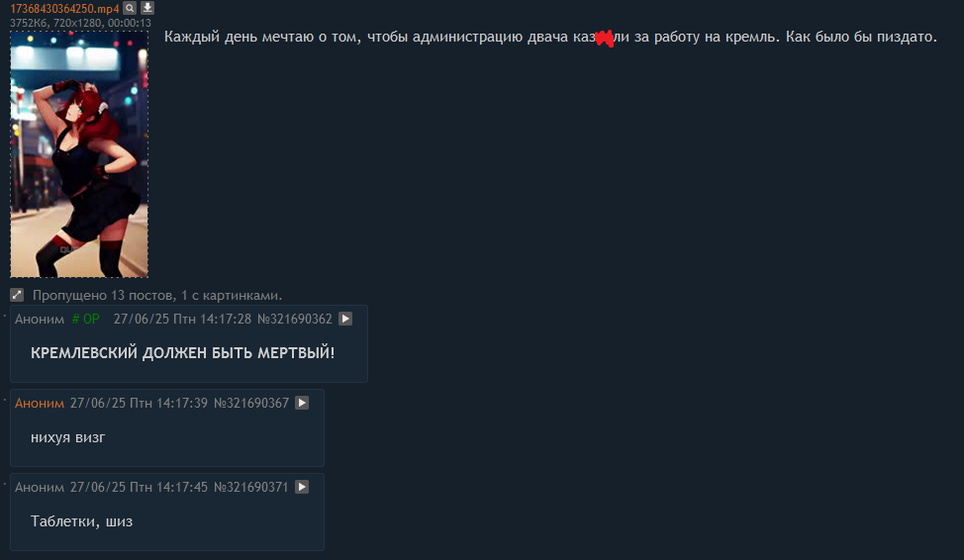Open post menu arrow for №321690371
Screen dimensions: 964x560
(x=302, y=487)
